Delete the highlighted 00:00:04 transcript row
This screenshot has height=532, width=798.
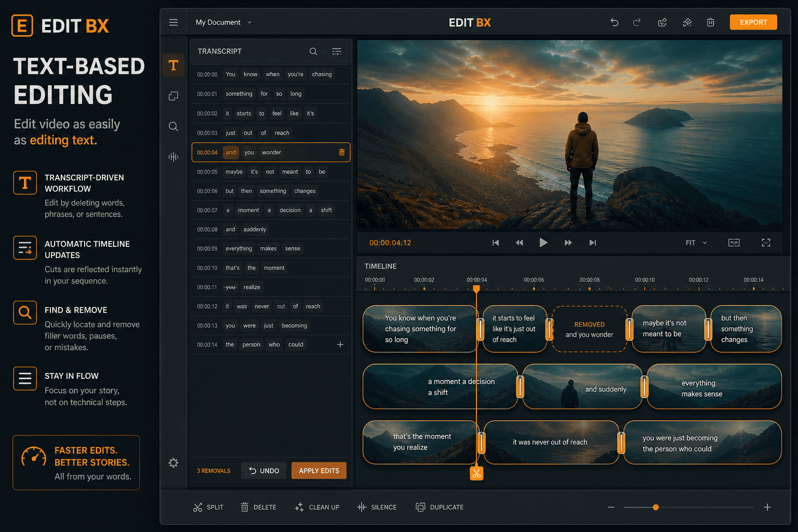(342, 152)
